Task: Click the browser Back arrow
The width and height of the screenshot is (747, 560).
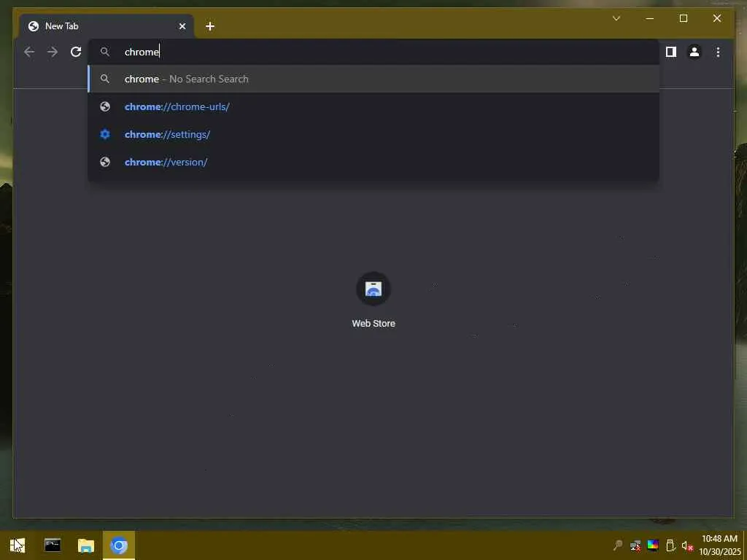Action: pyautogui.click(x=29, y=52)
